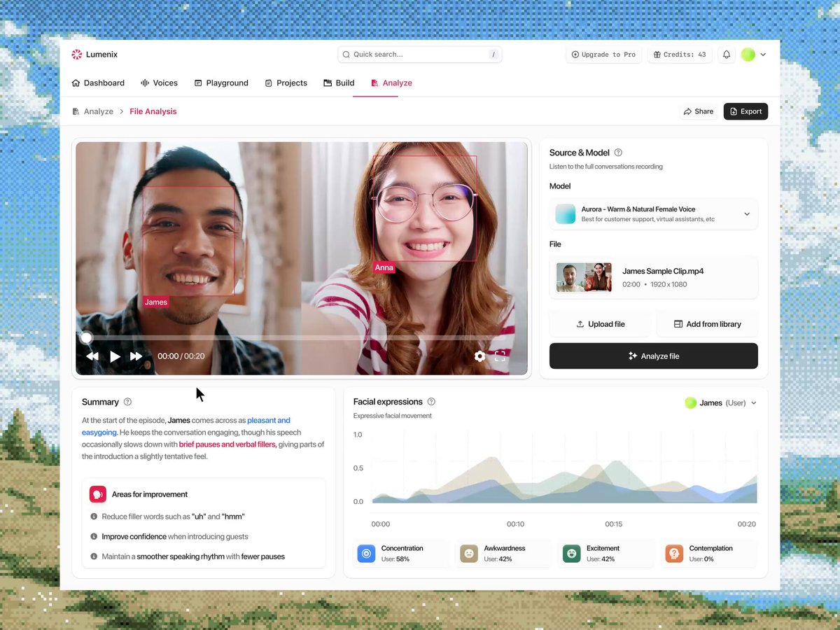The image size is (840, 630).
Task: Click the notification bell icon
Action: 727,55
